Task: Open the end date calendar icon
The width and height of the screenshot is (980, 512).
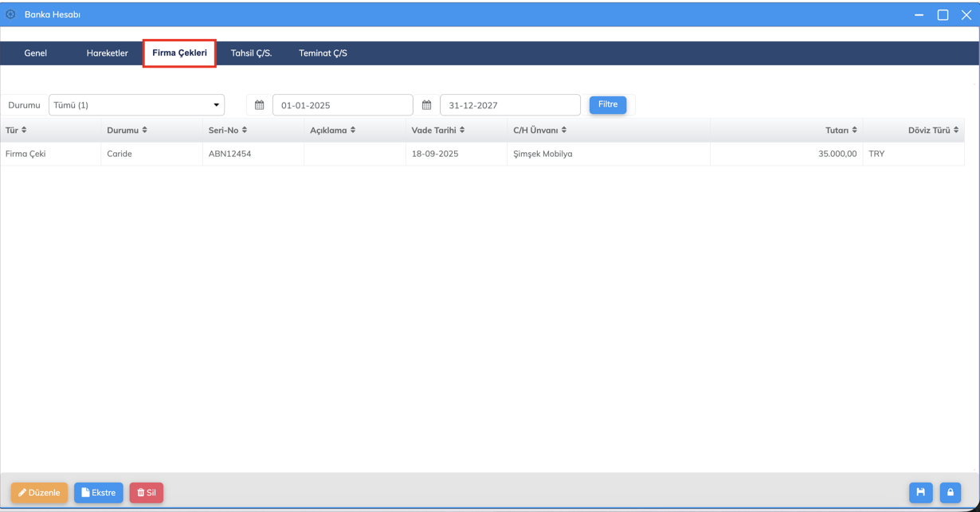Action: coord(426,105)
